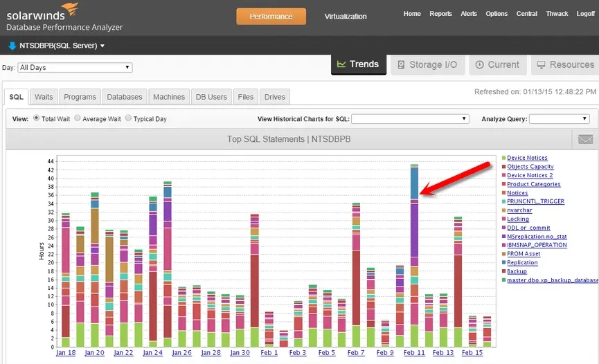Click the MSreplication no_stat legend link

(x=537, y=237)
